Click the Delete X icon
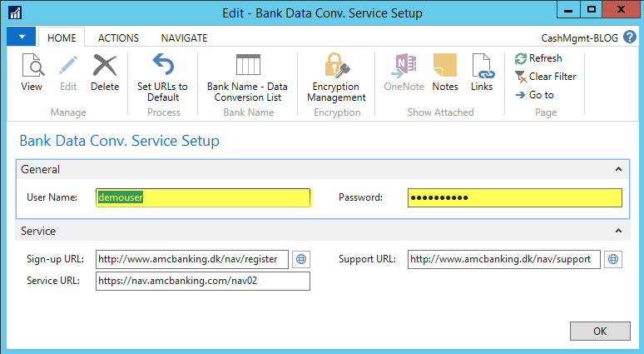 [x=105, y=65]
